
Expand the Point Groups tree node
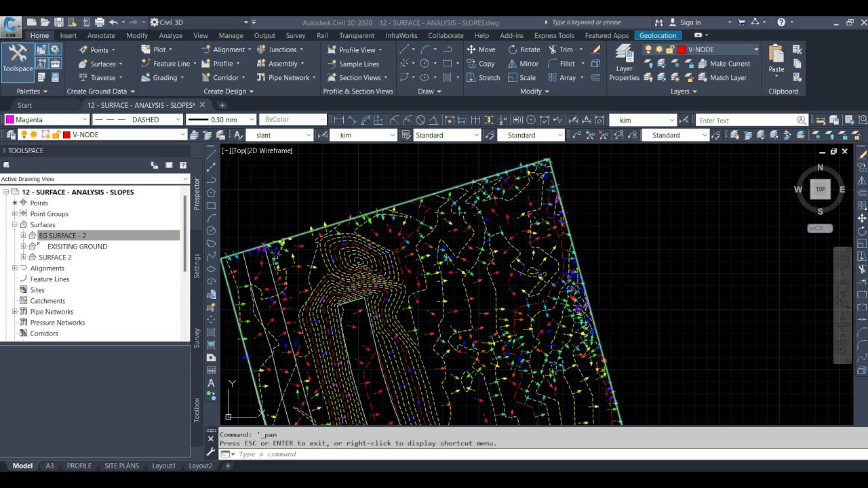(x=14, y=213)
